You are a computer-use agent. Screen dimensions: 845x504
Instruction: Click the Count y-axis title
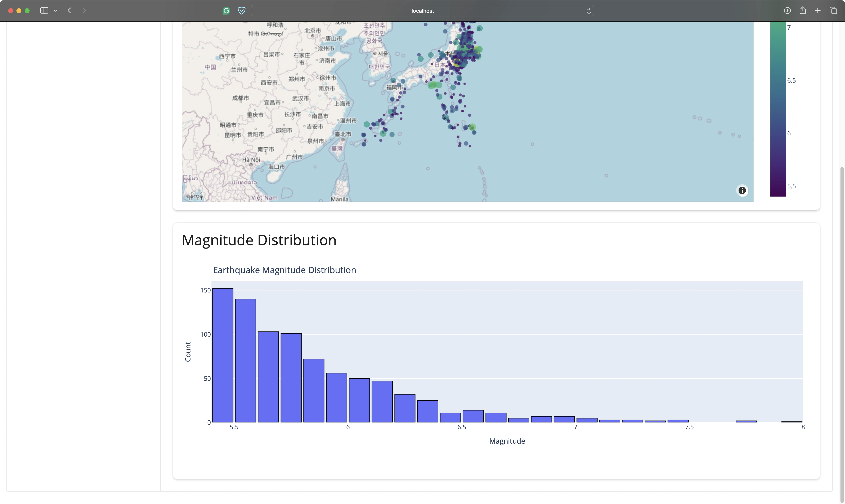point(188,352)
